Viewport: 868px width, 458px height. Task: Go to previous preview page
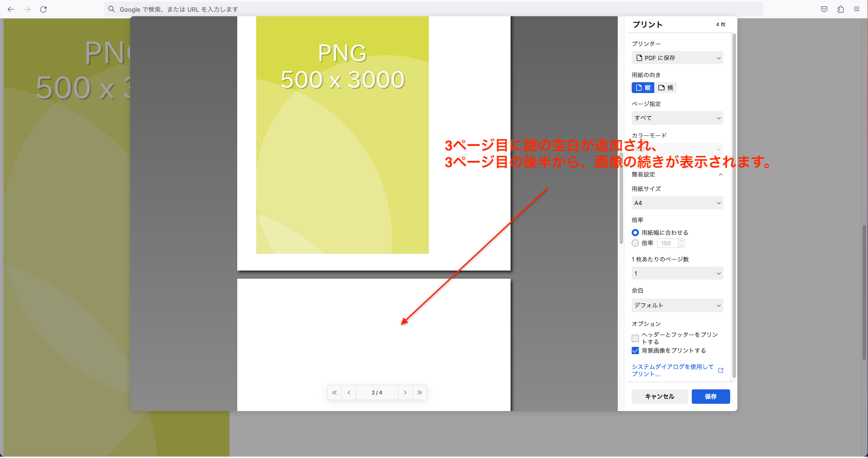coord(349,393)
